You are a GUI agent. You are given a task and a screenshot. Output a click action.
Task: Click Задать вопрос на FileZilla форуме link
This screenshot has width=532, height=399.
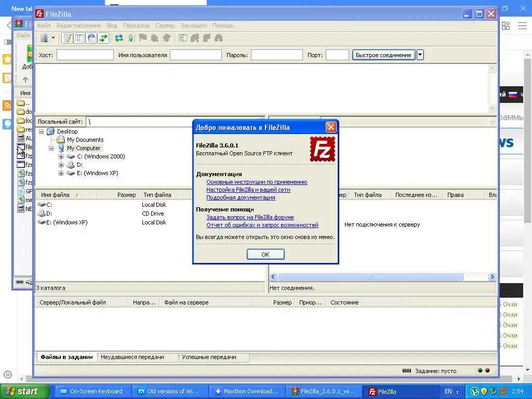[250, 217]
